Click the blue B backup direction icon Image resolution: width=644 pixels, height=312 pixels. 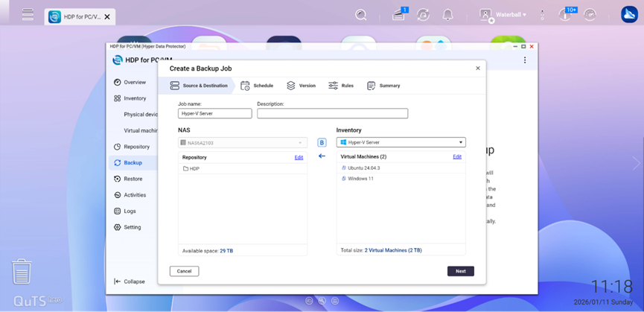pyautogui.click(x=322, y=142)
